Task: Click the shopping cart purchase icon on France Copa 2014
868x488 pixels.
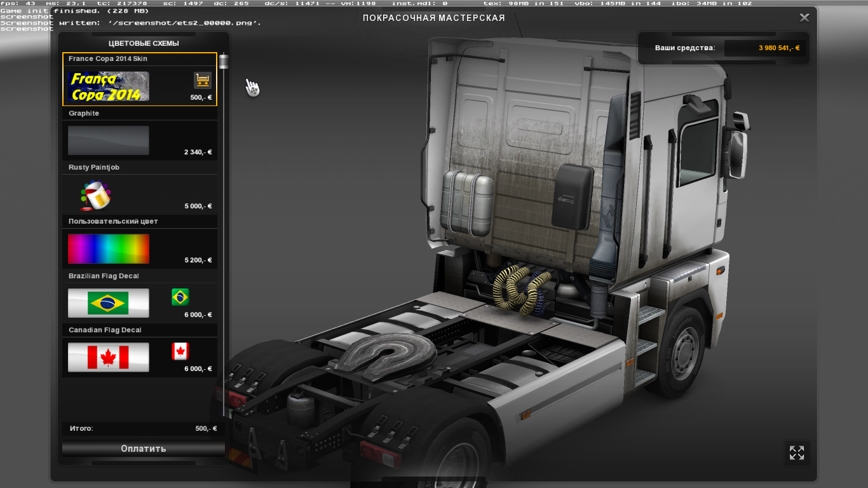Action: click(x=202, y=79)
